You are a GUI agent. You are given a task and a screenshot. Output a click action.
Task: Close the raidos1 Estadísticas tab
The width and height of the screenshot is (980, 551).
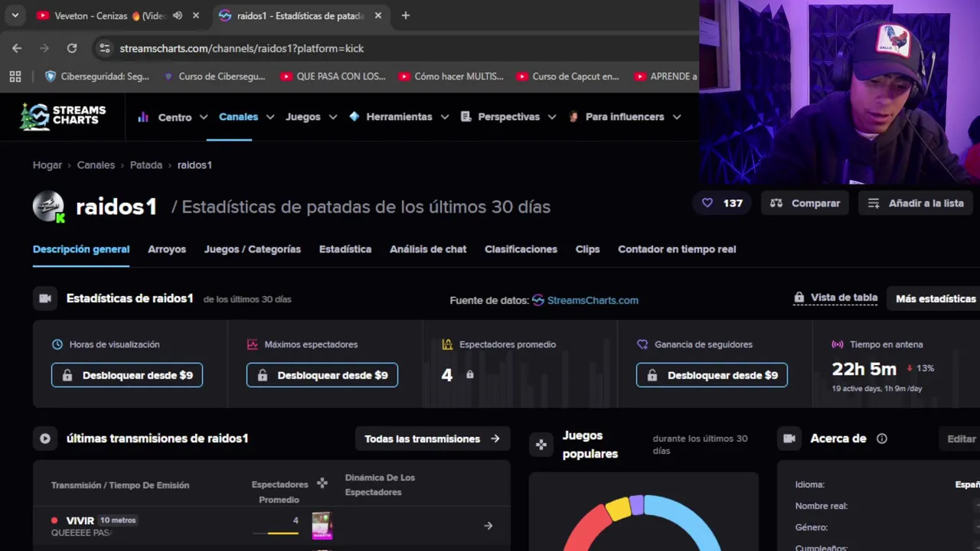pyautogui.click(x=378, y=15)
